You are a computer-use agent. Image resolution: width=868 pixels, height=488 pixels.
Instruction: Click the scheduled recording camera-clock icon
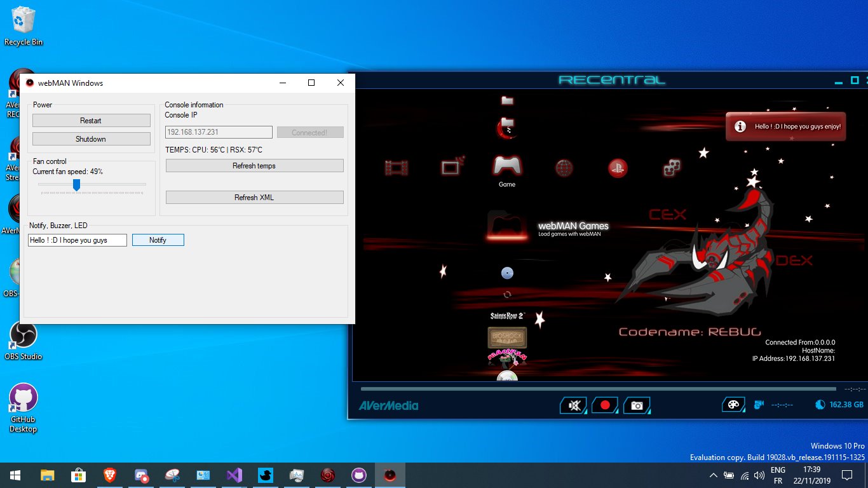click(x=758, y=405)
